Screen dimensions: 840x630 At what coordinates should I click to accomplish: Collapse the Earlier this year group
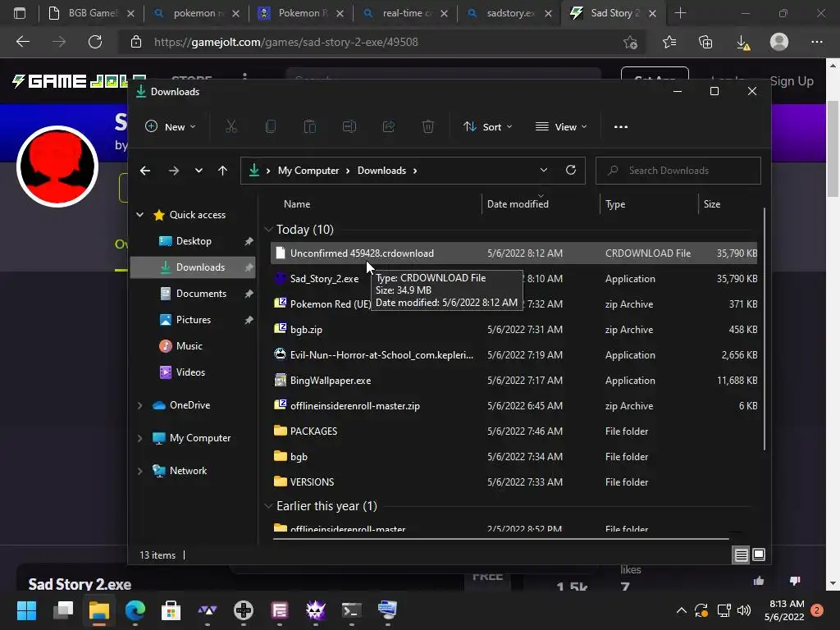tap(268, 506)
